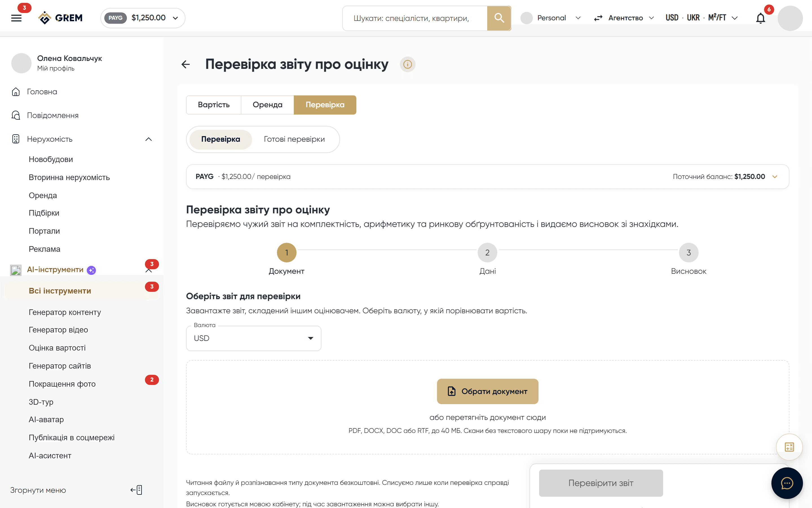This screenshot has height=508, width=812.
Task: Open AI-асистент in sidebar
Action: [x=50, y=456]
